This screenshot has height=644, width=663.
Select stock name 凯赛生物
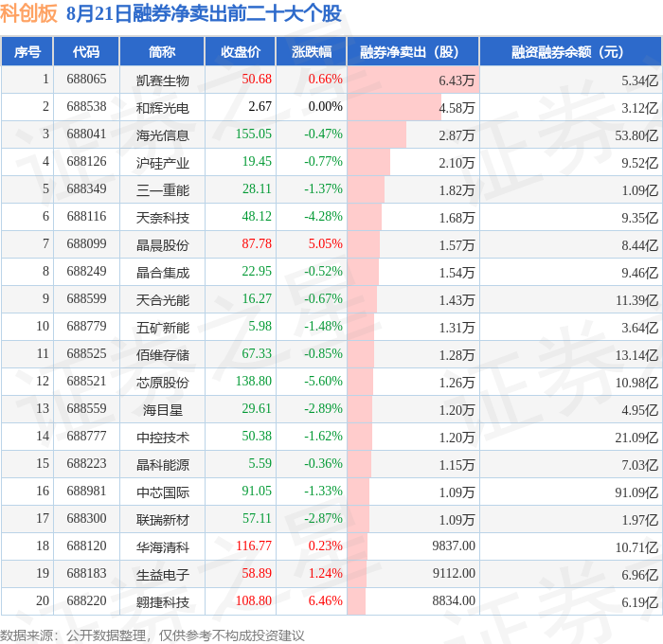[162, 80]
